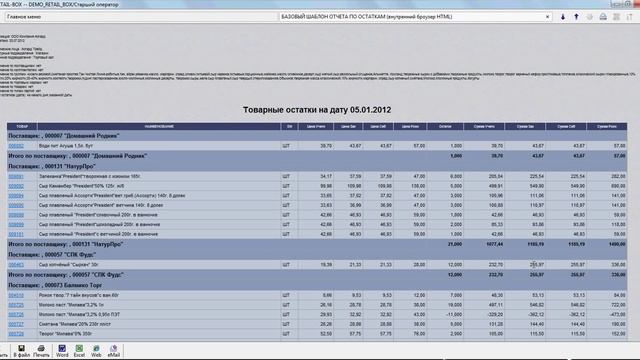
Task: Open product link for Ассорти President 'вет.гриб'
Action: click(16, 196)
